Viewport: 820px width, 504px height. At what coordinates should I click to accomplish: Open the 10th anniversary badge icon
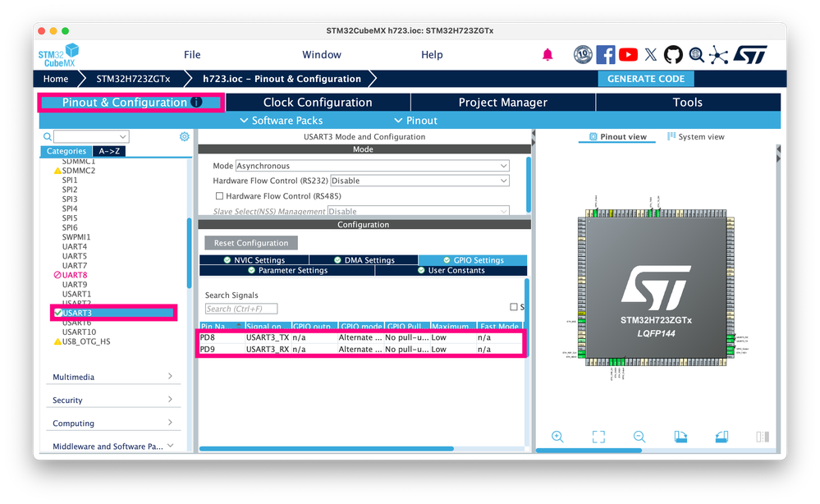[583, 54]
